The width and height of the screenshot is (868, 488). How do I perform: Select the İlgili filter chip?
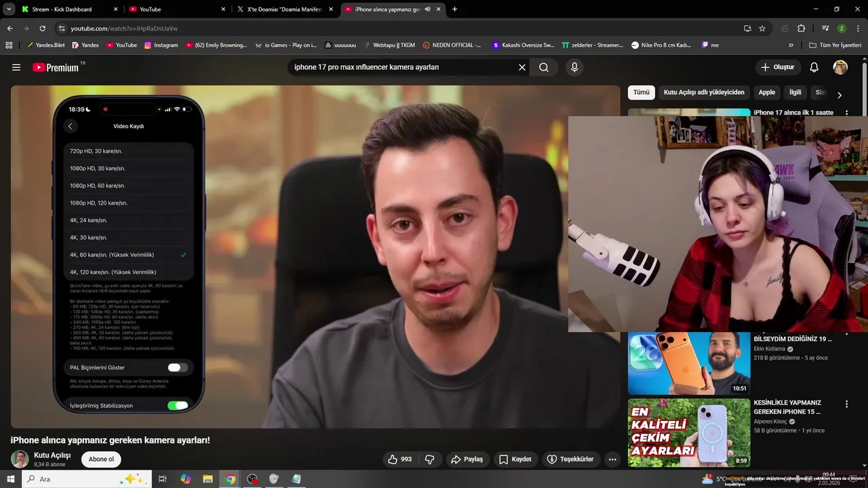point(795,93)
